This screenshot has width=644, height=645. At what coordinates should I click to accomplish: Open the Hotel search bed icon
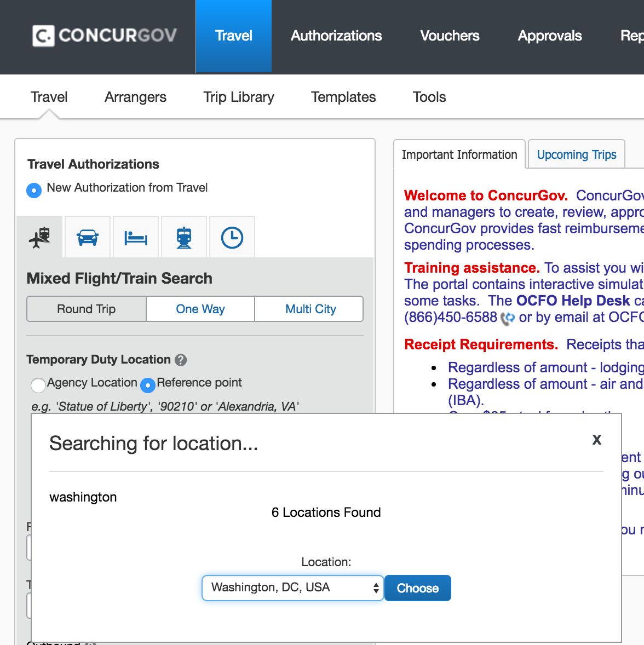135,238
